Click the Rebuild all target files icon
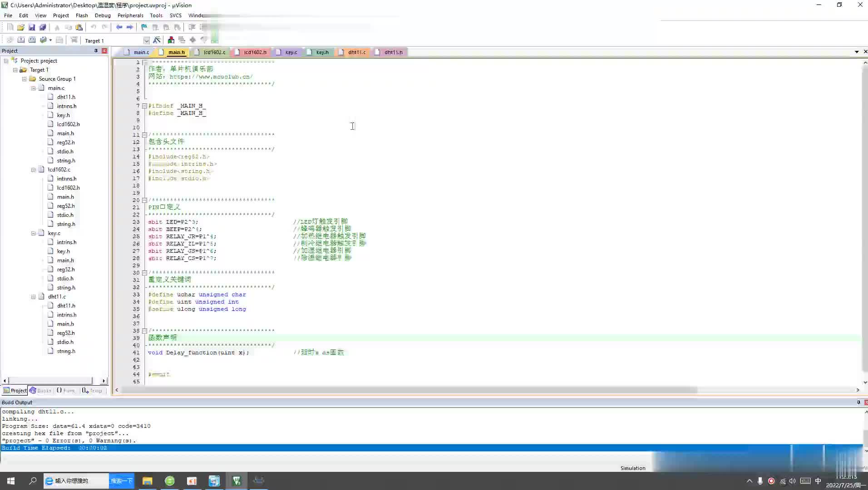 [x=32, y=40]
